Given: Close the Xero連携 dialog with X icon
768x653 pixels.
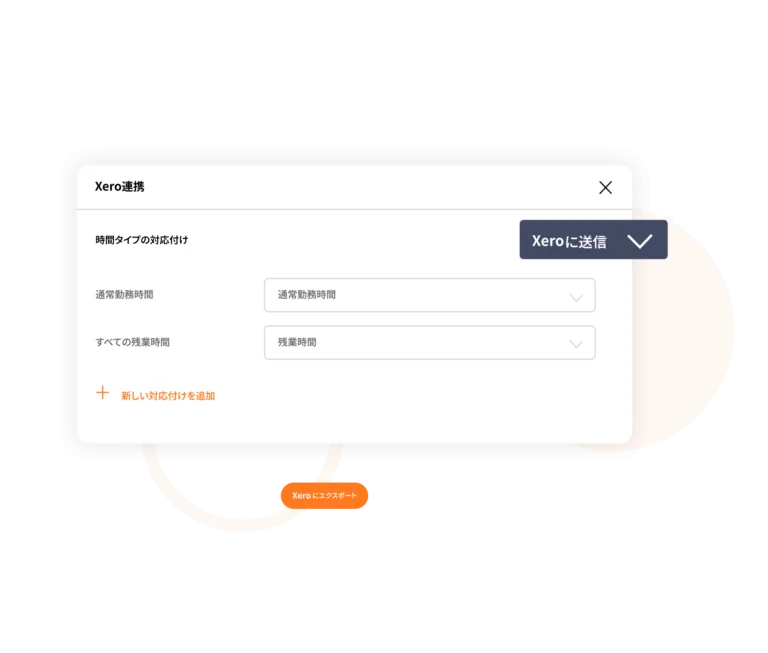Looking at the screenshot, I should [x=605, y=187].
